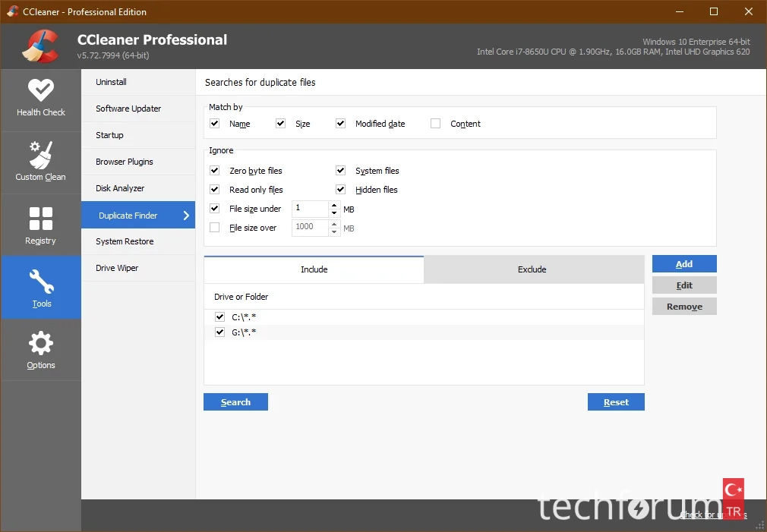Click the version v5.72.7994 text

pos(113,55)
